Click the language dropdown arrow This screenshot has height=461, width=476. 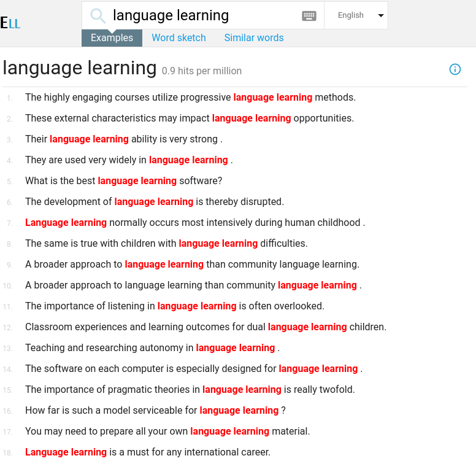click(381, 16)
